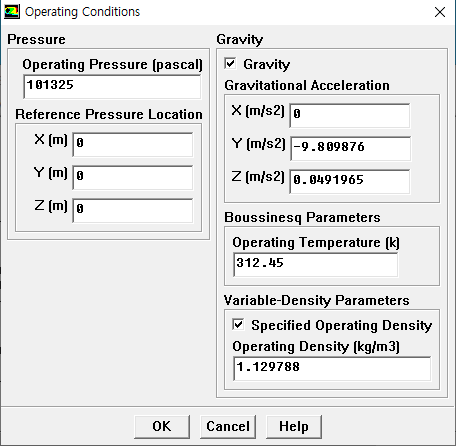Viewport: 456px width, 446px height.
Task: Disable Specified Operating Density checkbox
Action: [x=238, y=324]
